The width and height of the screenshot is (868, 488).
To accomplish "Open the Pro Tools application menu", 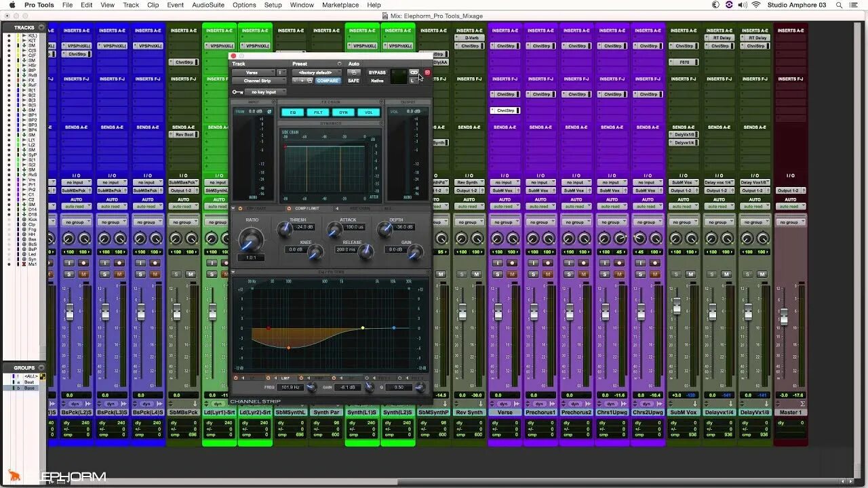I will coord(39,5).
